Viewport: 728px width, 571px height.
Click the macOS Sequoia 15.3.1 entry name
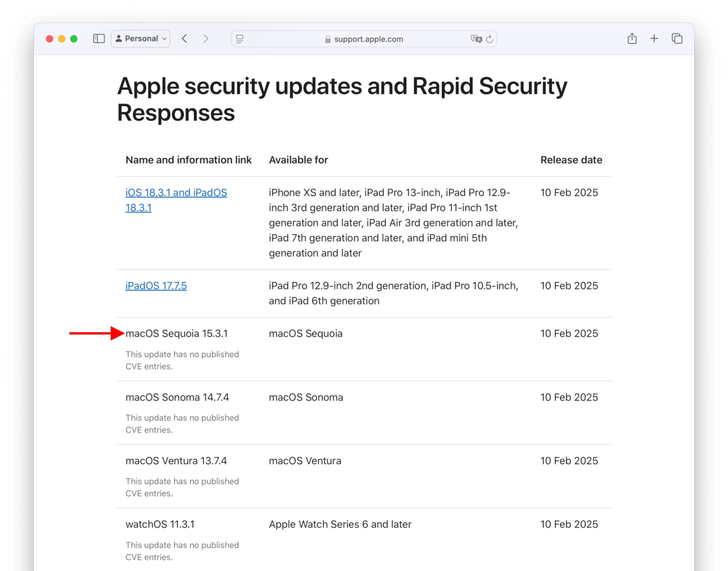point(176,333)
